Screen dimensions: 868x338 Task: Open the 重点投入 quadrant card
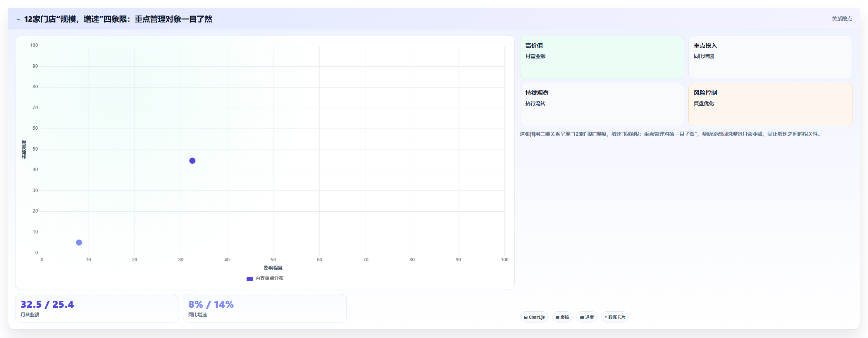[770, 57]
